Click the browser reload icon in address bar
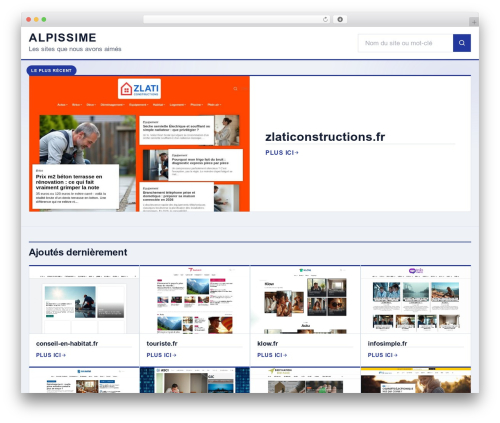Screen dimensions: 500x423 point(325,20)
